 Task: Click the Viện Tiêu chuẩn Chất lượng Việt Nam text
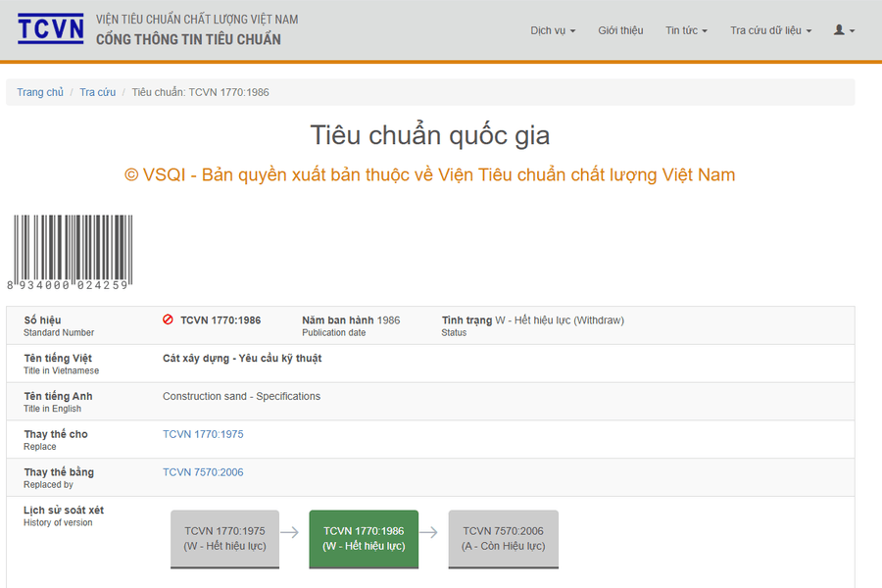click(197, 20)
